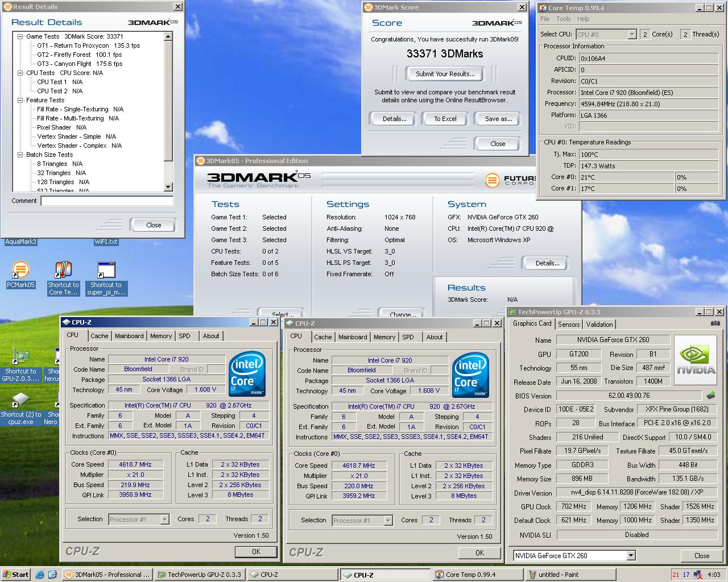The width and height of the screenshot is (728, 582).
Task: Click the To Excel button
Action: point(445,119)
